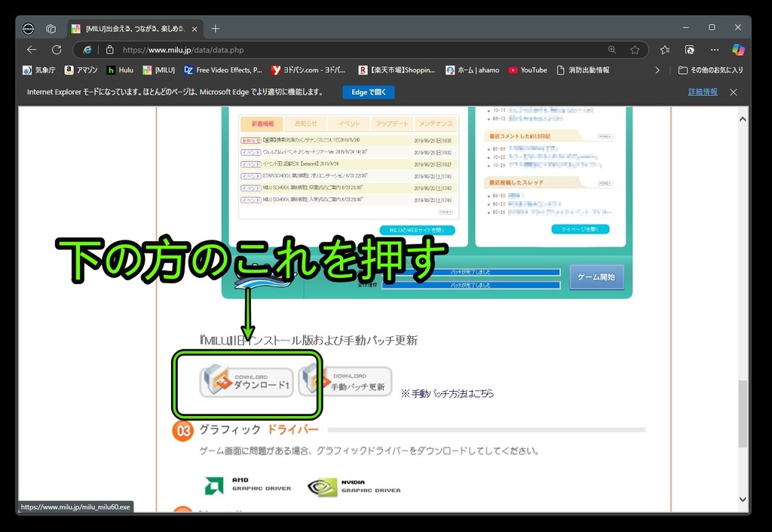This screenshot has width=772, height=532.
Task: Open the 詳細情報 link
Action: tap(703, 92)
